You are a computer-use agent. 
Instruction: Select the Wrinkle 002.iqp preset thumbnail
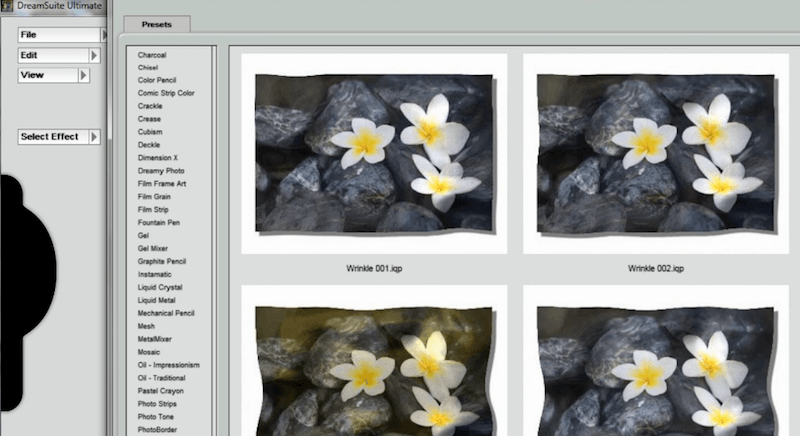656,153
